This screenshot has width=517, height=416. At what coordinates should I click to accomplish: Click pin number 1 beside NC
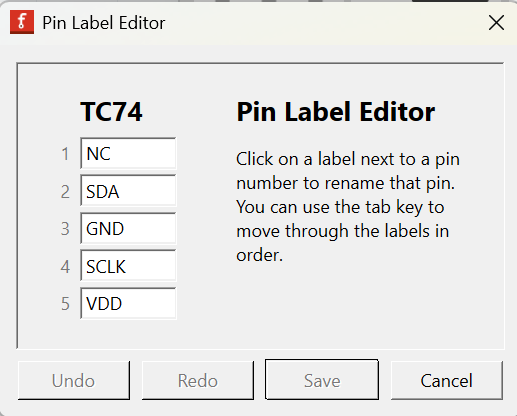point(65,154)
